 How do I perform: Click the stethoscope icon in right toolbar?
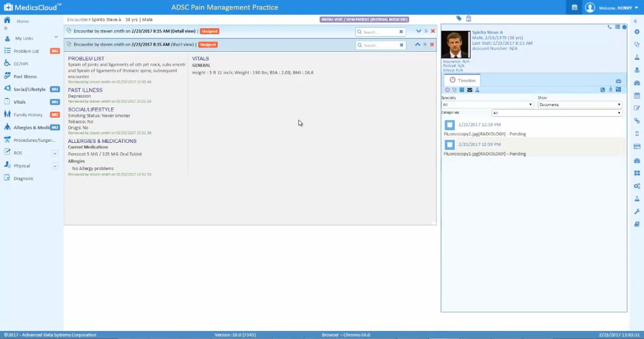[637, 44]
